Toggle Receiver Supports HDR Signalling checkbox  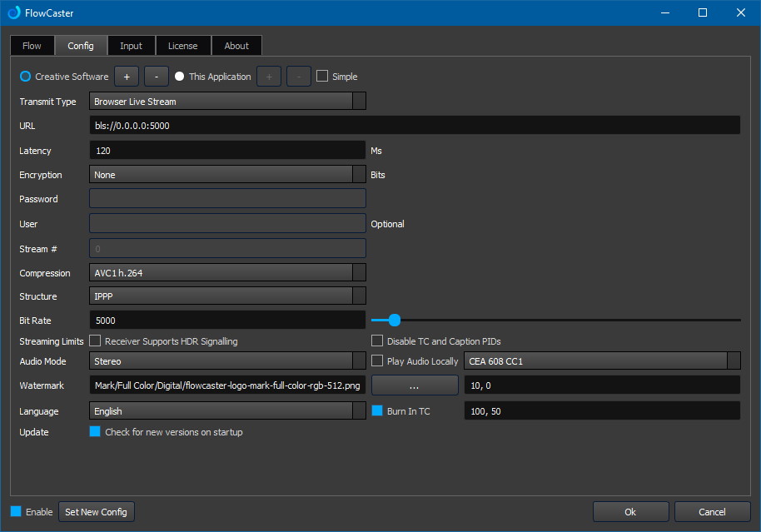click(x=95, y=341)
